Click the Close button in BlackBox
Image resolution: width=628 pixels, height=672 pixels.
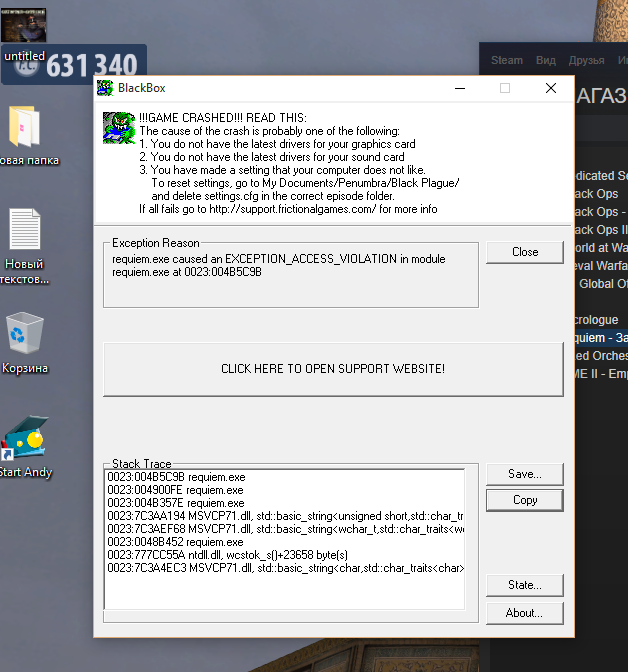point(525,252)
